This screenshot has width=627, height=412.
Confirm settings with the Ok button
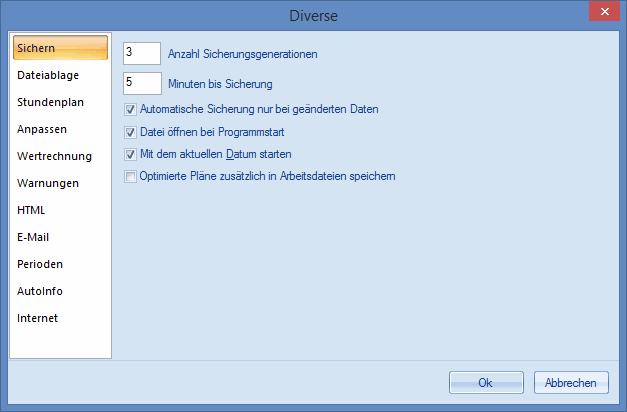click(486, 382)
